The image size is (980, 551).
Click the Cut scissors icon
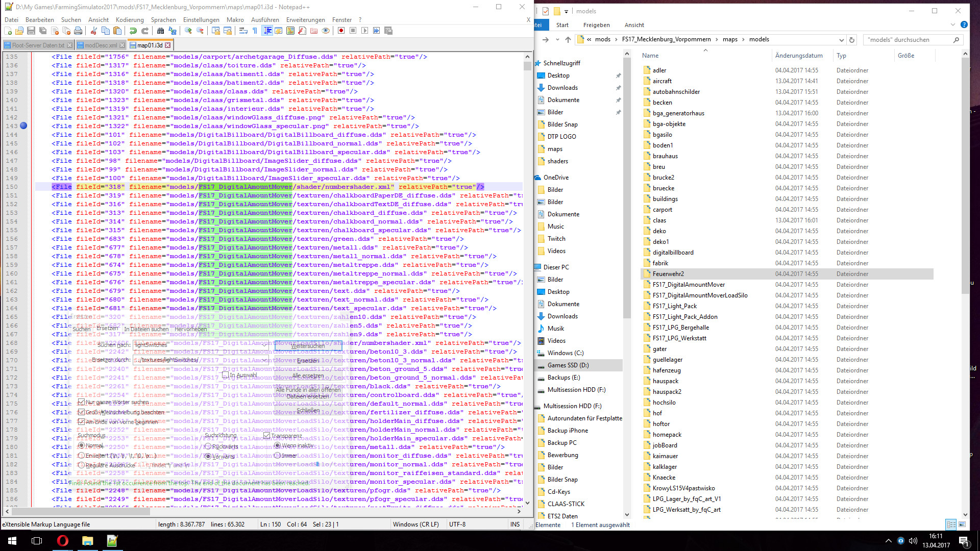94,31
